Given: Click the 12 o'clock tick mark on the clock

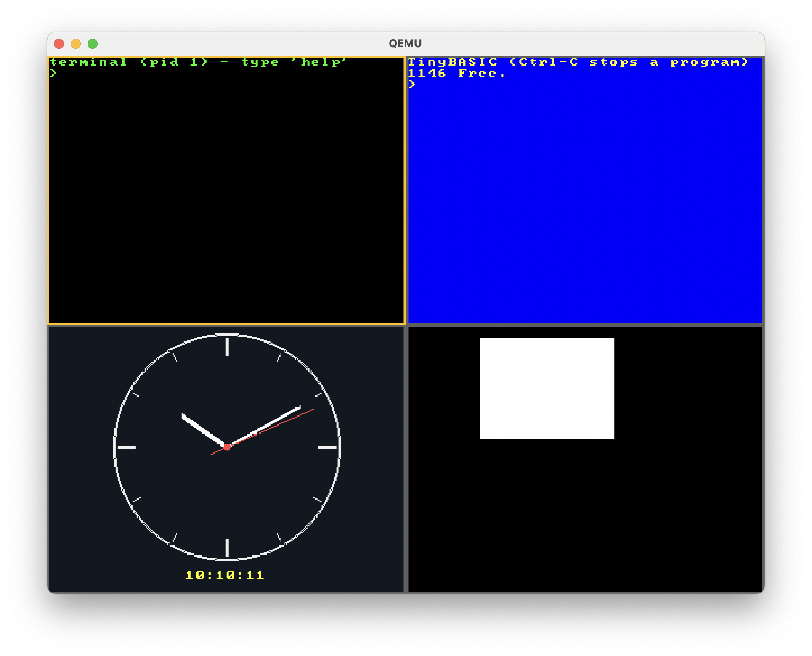Looking at the screenshot, I should (227, 347).
